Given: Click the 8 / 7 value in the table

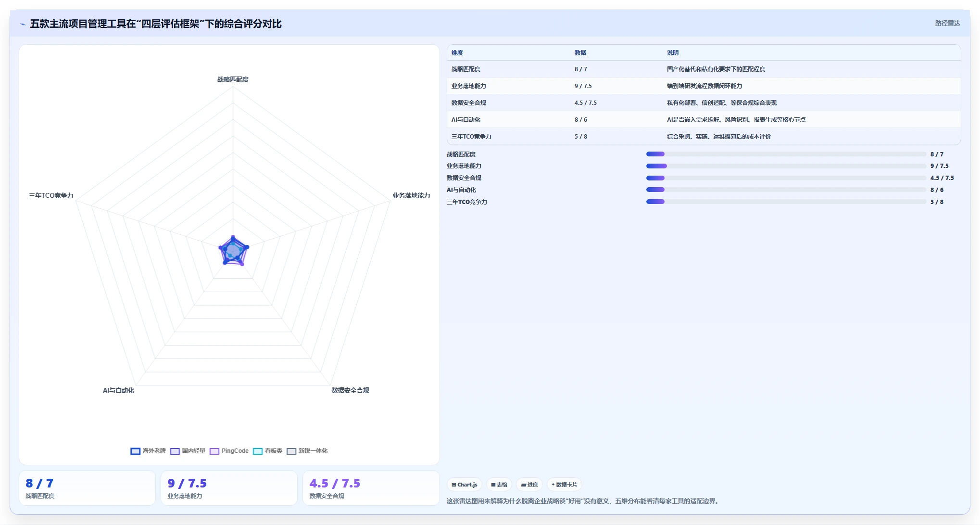Looking at the screenshot, I should coord(581,69).
